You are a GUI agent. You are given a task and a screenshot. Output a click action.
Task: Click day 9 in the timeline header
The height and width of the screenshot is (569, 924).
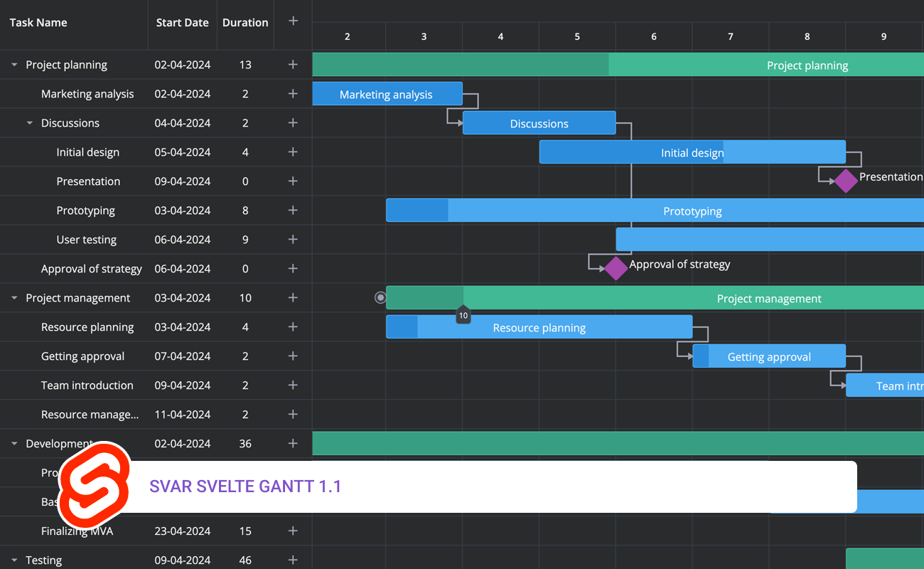884,36
